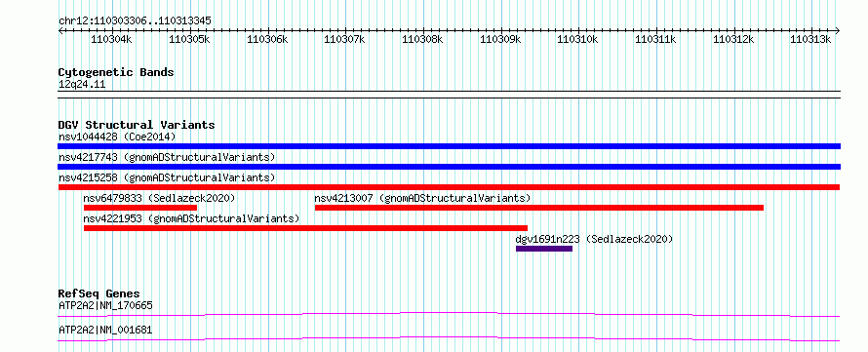Open the nsv4217743 (gnomADStructuralVariants) label
This screenshot has width=868, height=352.
click(x=167, y=157)
